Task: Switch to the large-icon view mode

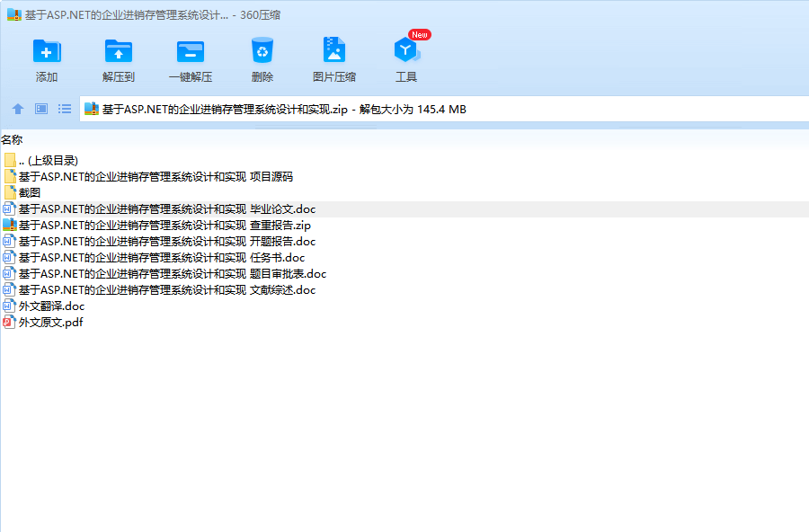Action: coord(41,109)
